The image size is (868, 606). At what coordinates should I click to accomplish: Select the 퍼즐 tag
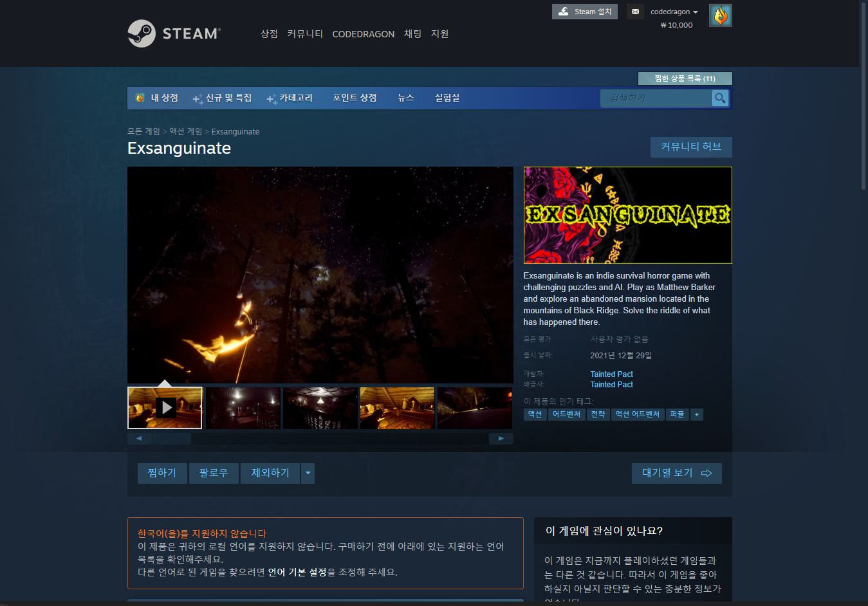677,414
